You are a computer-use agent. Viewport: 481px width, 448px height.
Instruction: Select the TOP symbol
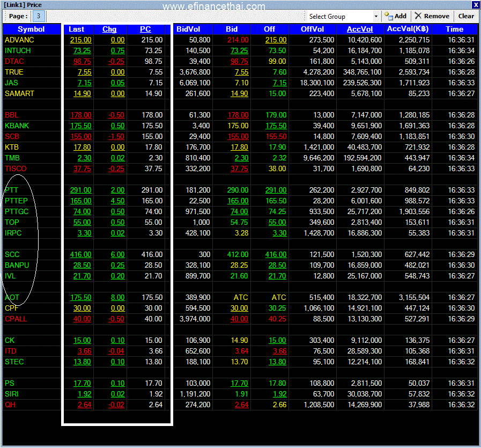(x=12, y=223)
